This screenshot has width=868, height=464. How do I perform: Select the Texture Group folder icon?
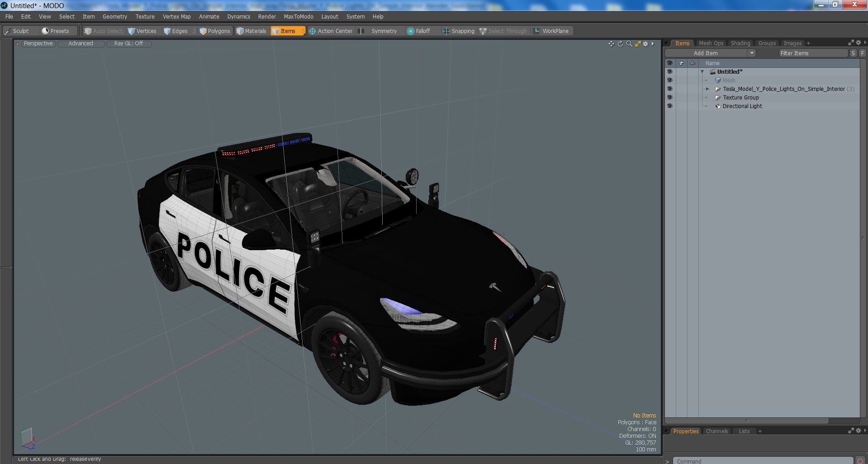[718, 97]
